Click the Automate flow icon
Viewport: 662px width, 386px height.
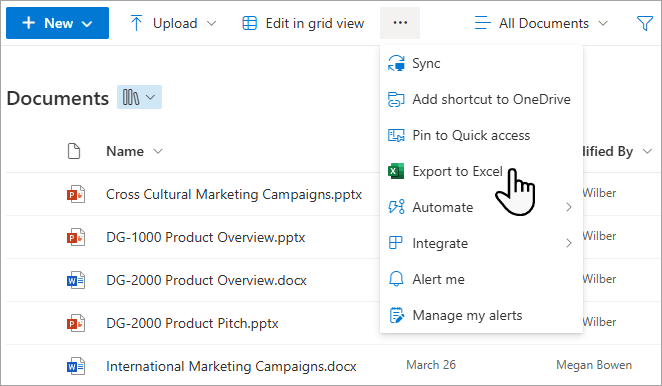(x=396, y=207)
